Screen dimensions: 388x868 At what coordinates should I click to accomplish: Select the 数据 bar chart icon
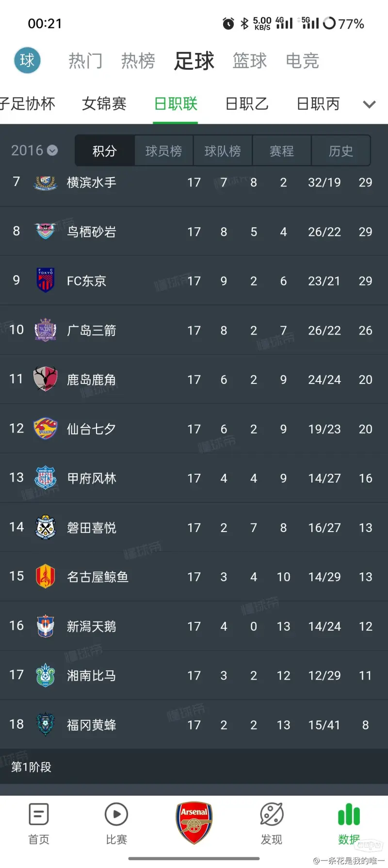[x=349, y=814]
